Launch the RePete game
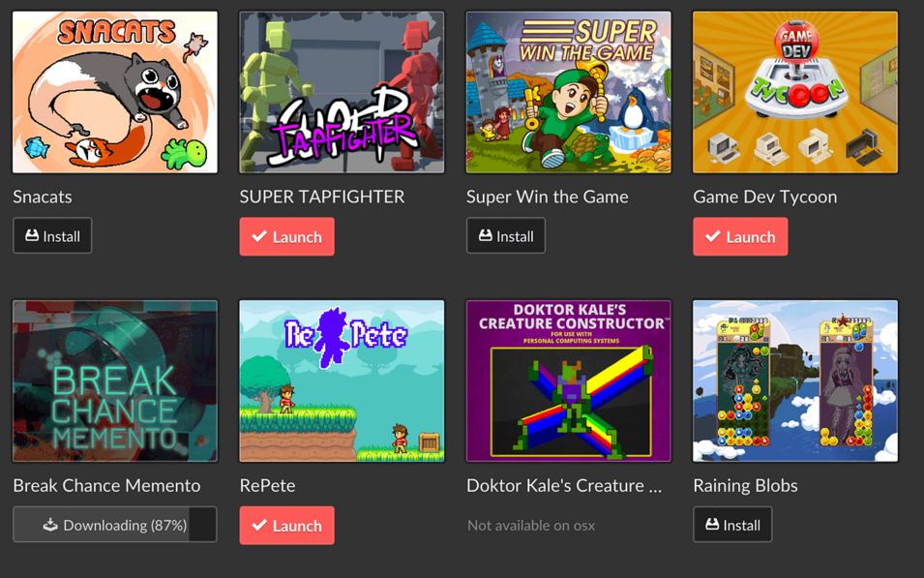924x578 pixels. [x=287, y=525]
